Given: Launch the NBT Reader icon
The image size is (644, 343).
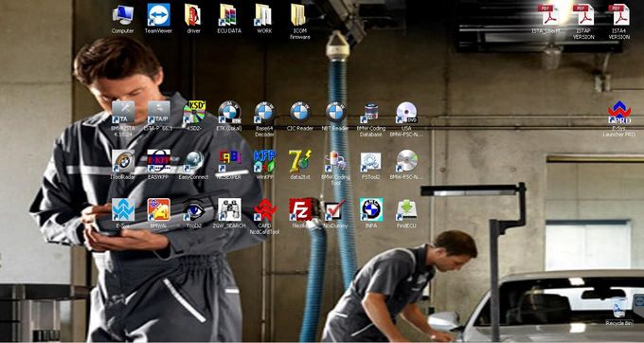Looking at the screenshot, I should [x=335, y=112].
